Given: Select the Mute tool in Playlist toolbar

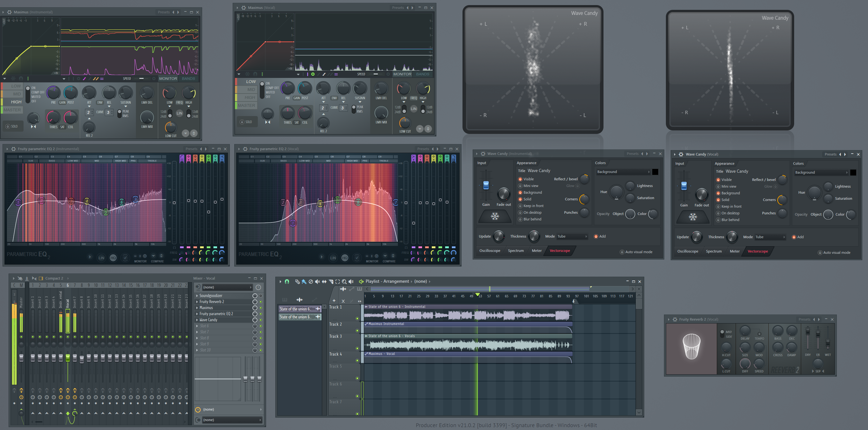Looking at the screenshot, I should click(317, 281).
